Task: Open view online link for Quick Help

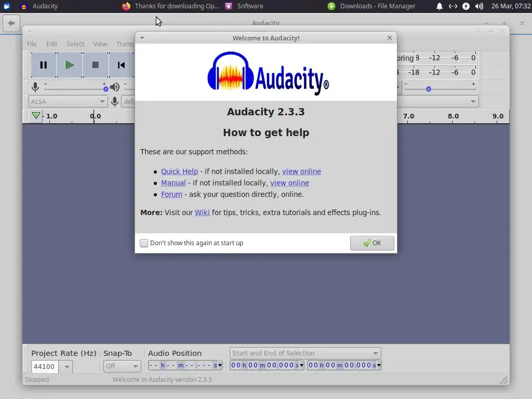Action: [x=302, y=171]
